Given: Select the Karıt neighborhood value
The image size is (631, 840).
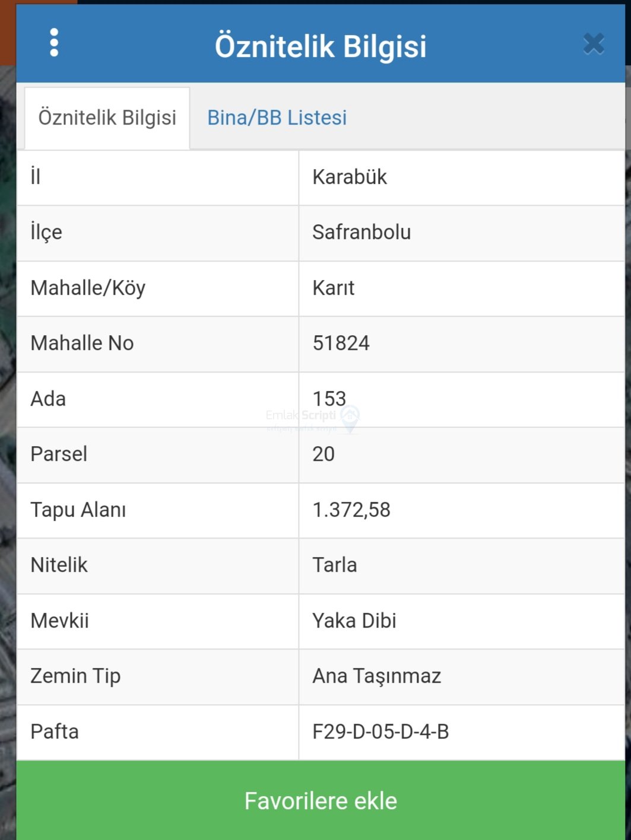Looking at the screenshot, I should tap(333, 288).
